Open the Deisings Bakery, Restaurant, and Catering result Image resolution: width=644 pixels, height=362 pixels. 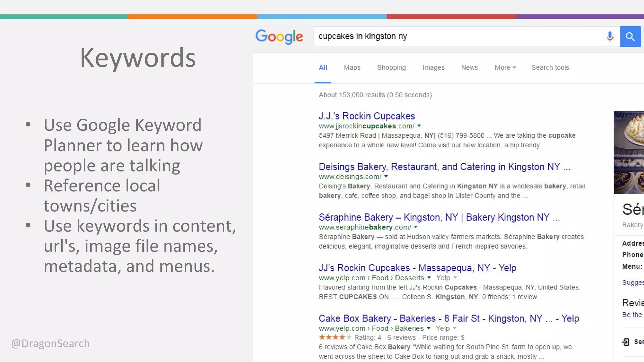pyautogui.click(x=444, y=167)
